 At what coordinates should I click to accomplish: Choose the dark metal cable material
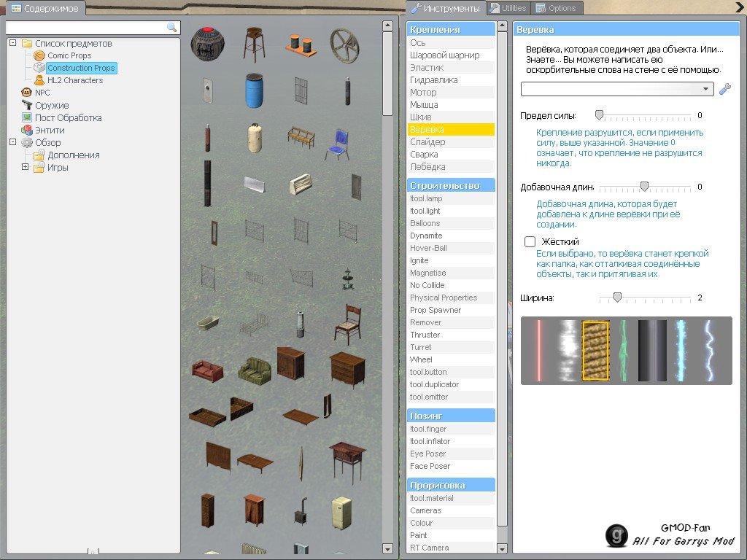tap(652, 351)
